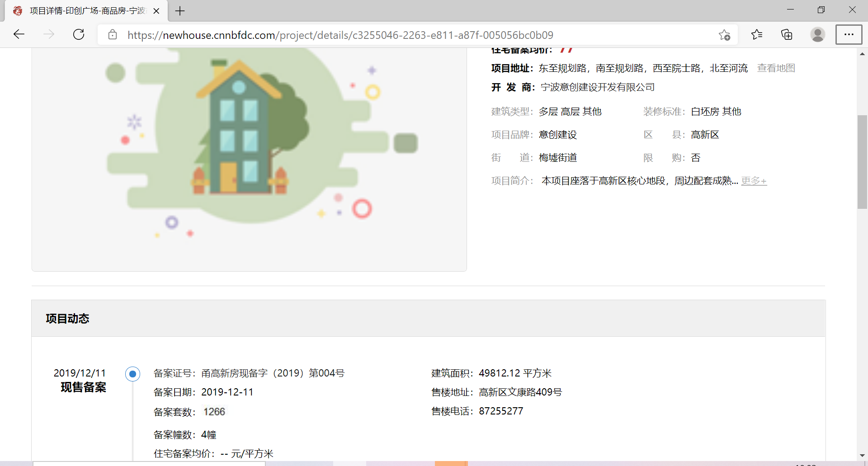
Task: Click the 项目动态 section heading
Action: click(x=67, y=319)
